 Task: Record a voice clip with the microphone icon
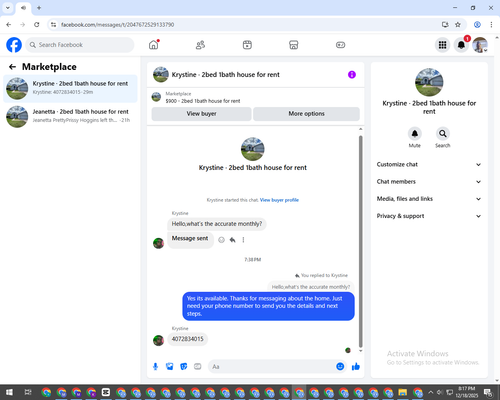pos(155,367)
